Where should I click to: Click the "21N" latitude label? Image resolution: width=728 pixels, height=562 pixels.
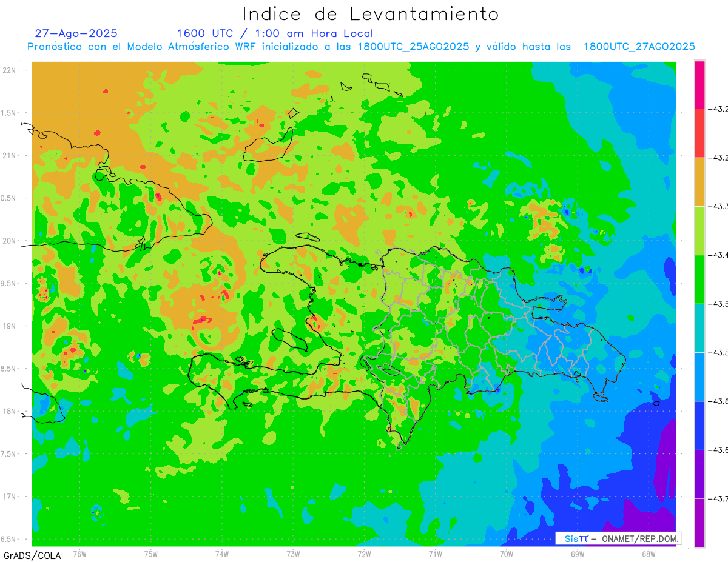coord(9,155)
